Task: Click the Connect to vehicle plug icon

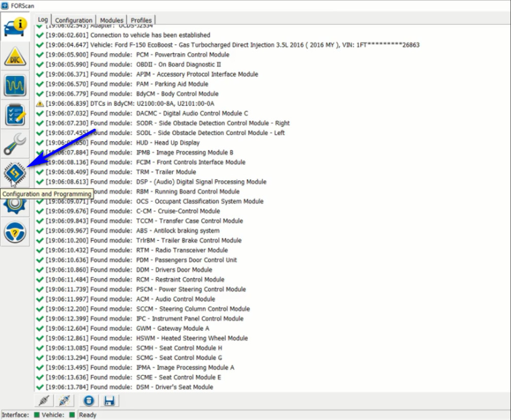Action: [x=44, y=400]
